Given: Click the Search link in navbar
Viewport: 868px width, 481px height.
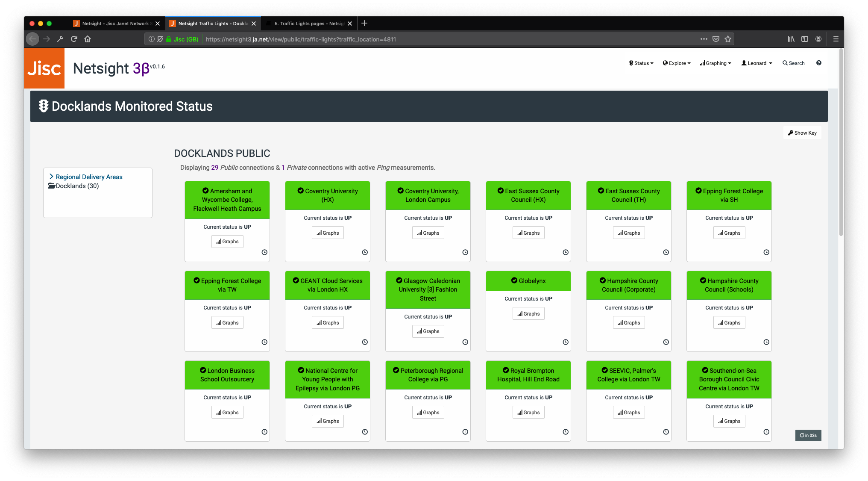Looking at the screenshot, I should 794,63.
